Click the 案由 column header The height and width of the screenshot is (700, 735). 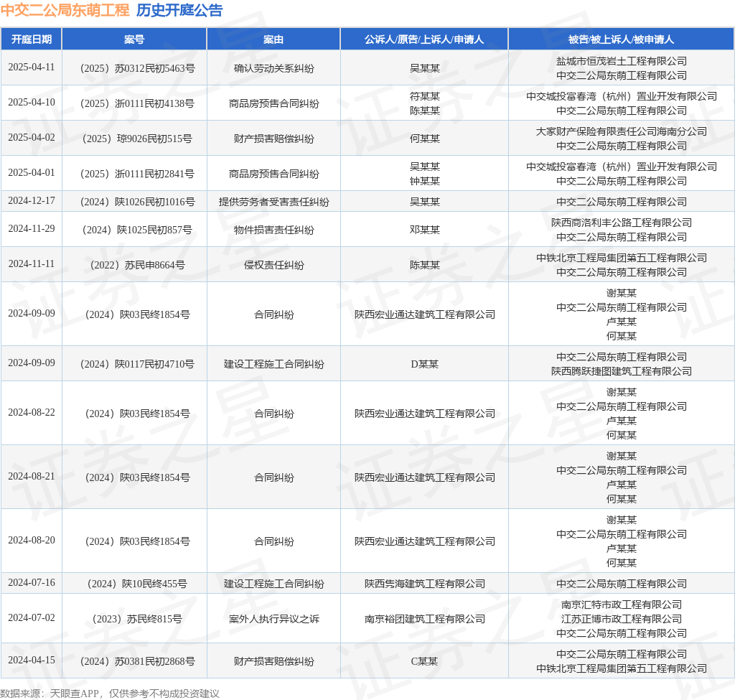point(273,39)
